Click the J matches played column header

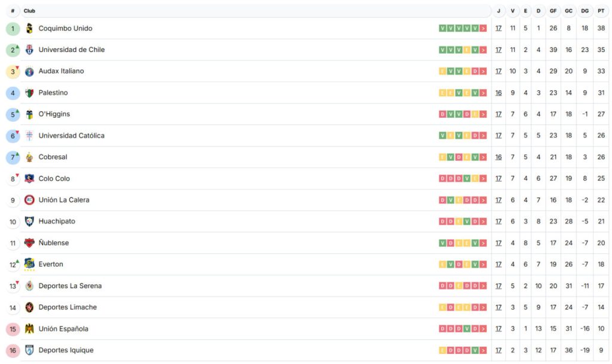(498, 11)
